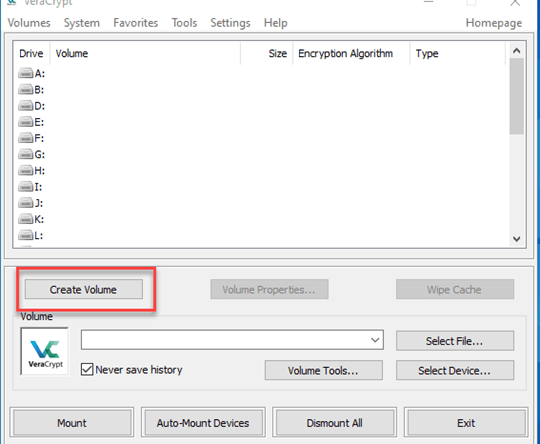Click Select Device... button

(455, 370)
